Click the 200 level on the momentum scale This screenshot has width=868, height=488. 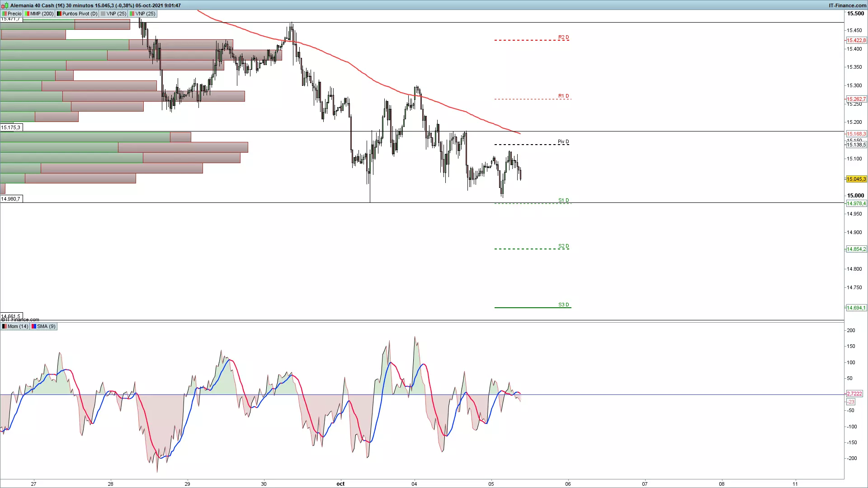pos(851,330)
